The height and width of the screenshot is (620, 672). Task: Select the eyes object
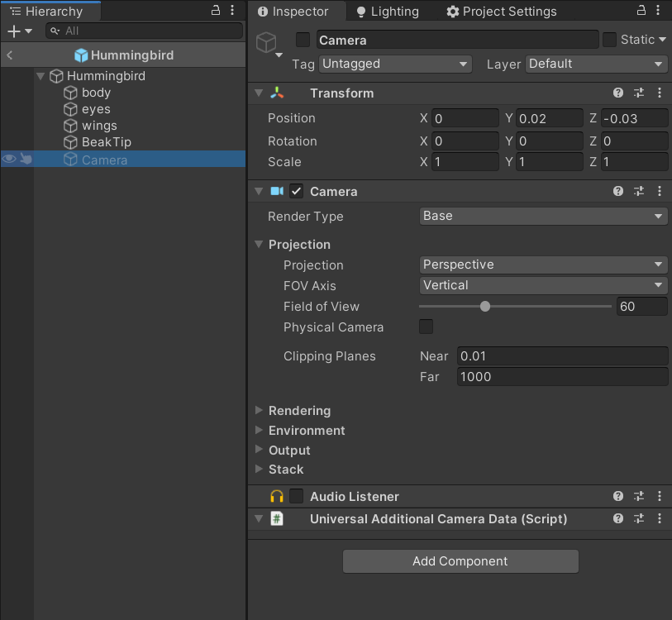click(96, 109)
